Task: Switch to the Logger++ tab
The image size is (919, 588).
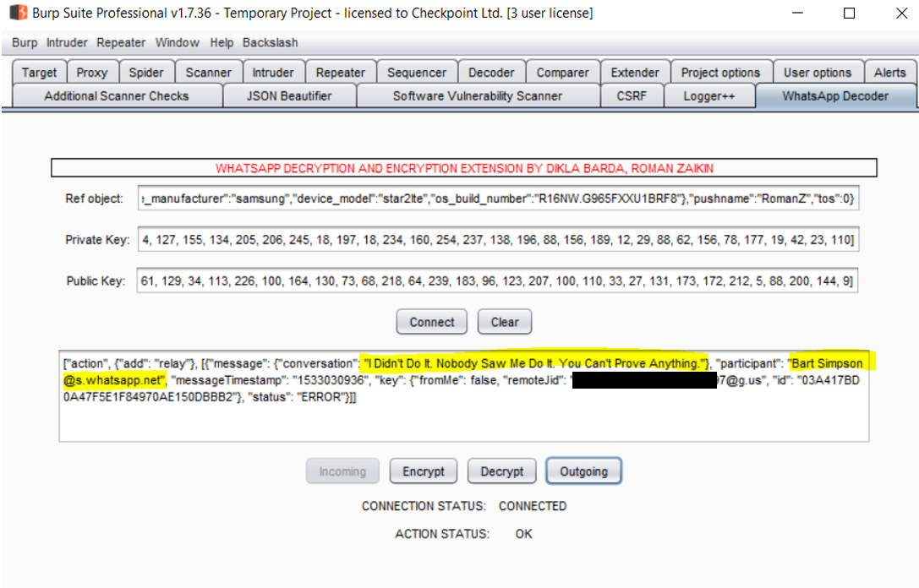Action: pyautogui.click(x=709, y=96)
